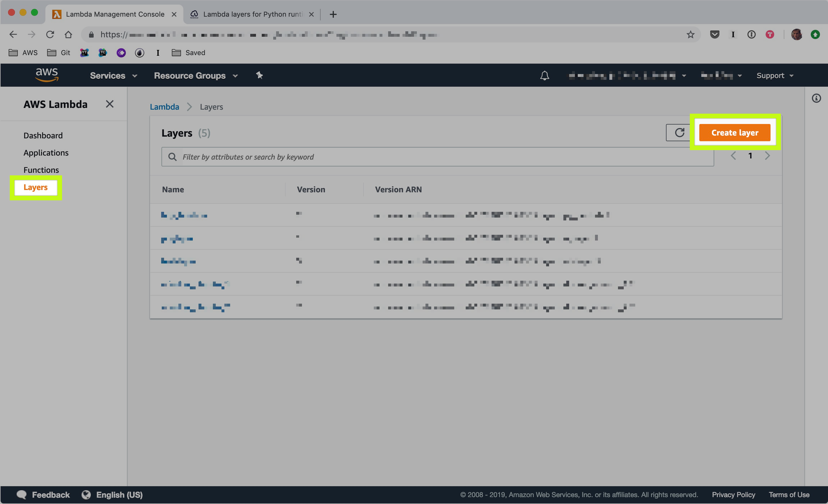Click the pin shortcuts icon in navbar
The width and height of the screenshot is (828, 504).
[x=259, y=75]
